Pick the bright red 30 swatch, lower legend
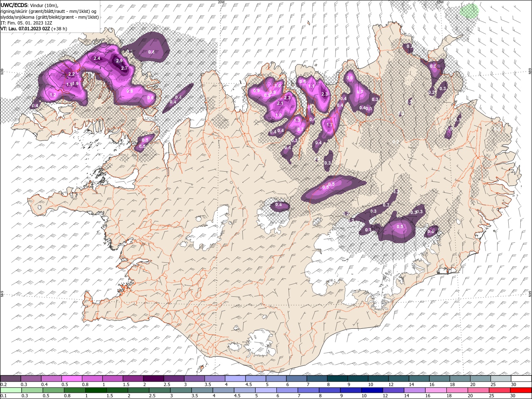Image resolution: width=532 pixels, height=399 pixels. [x=521, y=390]
